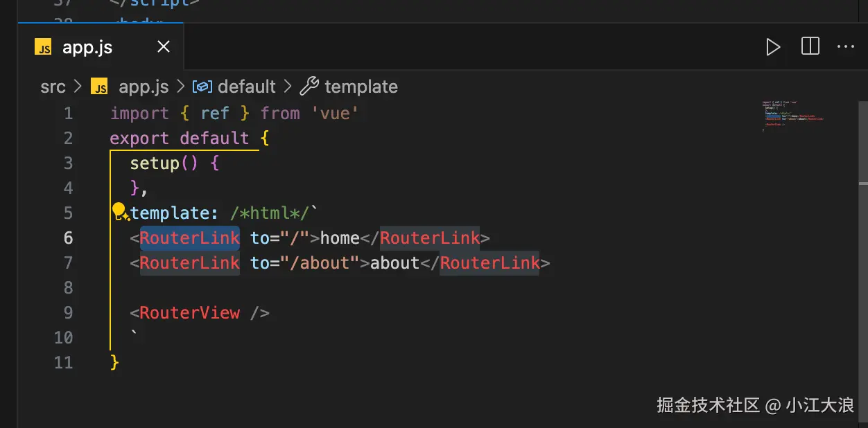
Task: Click the Split Editor icon
Action: pos(810,46)
